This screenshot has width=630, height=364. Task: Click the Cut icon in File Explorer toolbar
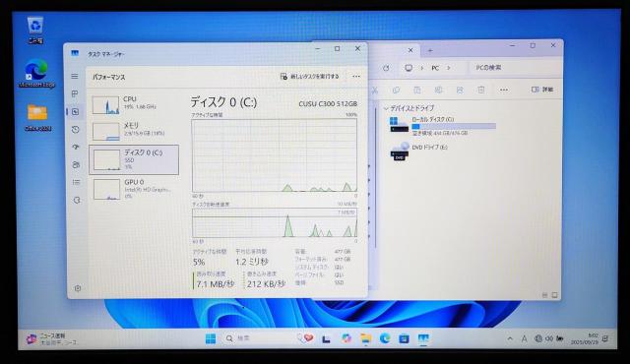(375, 91)
